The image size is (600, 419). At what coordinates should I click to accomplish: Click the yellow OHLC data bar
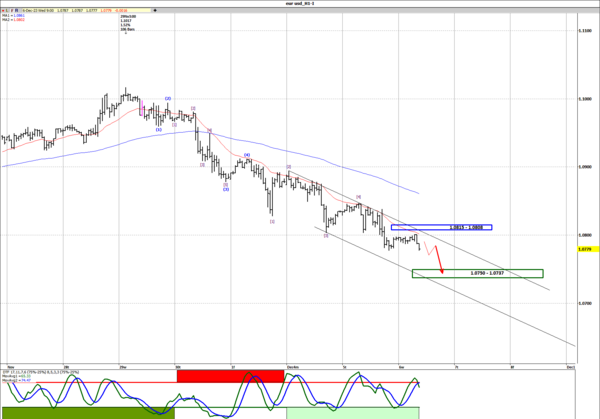pos(86,10)
